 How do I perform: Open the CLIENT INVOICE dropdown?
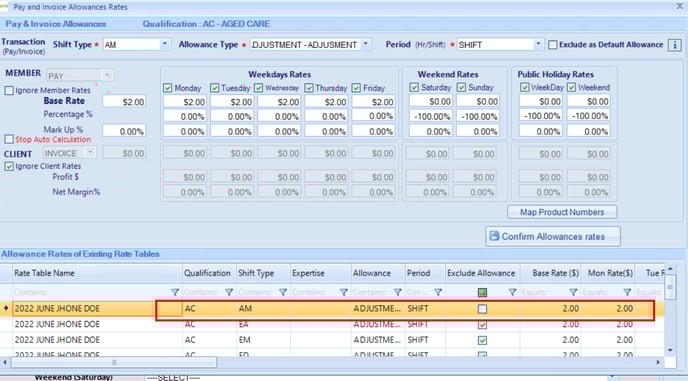(x=90, y=153)
